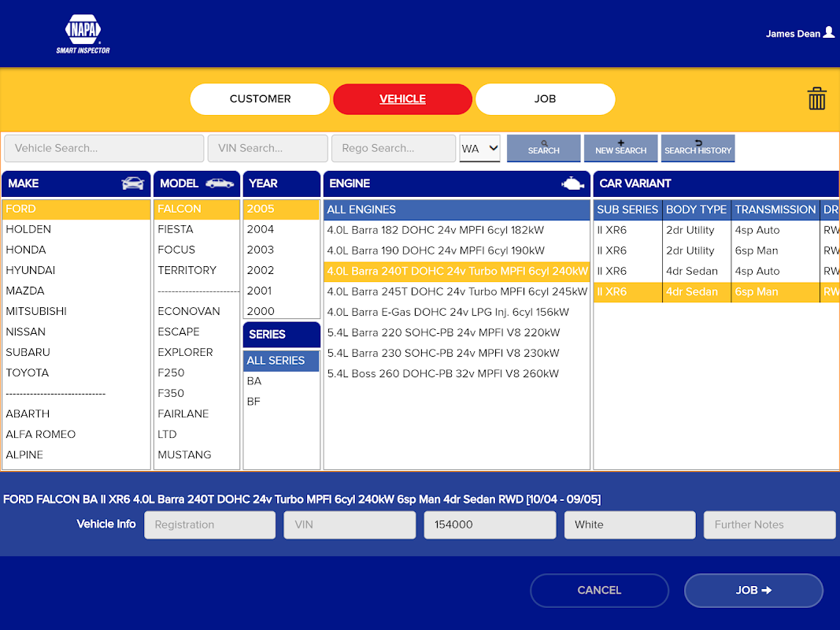Pick year 2001
The height and width of the screenshot is (630, 840).
coord(281,291)
